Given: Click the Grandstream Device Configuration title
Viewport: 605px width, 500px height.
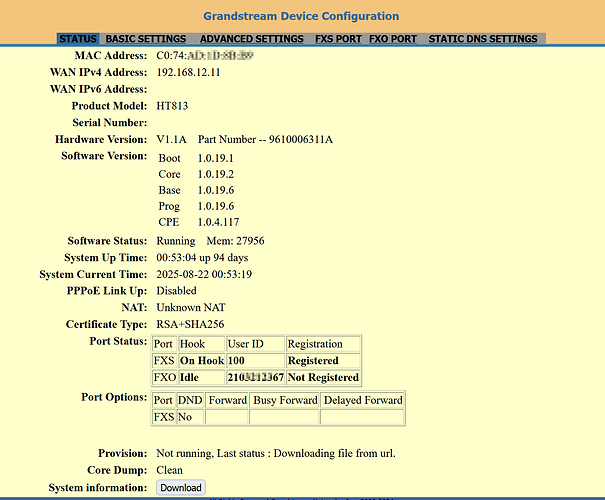Looking at the screenshot, I should tap(301, 16).
